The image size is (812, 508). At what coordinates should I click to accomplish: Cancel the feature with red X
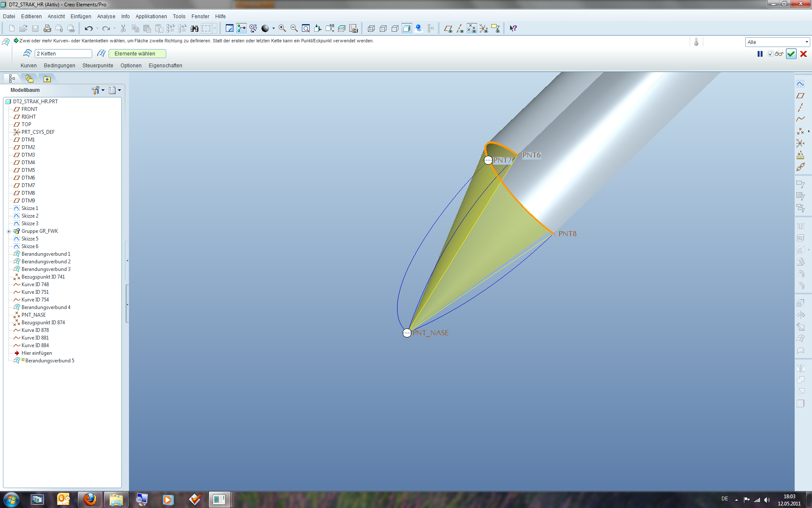[x=804, y=54]
